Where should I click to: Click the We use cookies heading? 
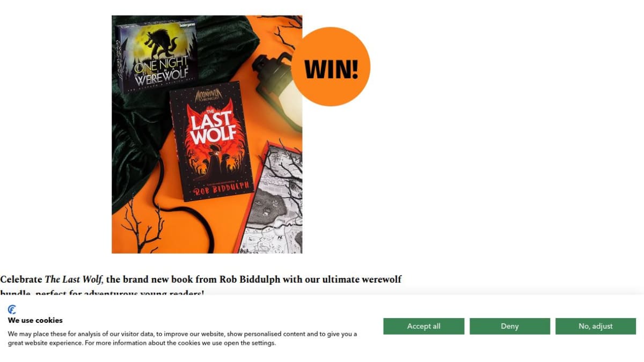[35, 320]
